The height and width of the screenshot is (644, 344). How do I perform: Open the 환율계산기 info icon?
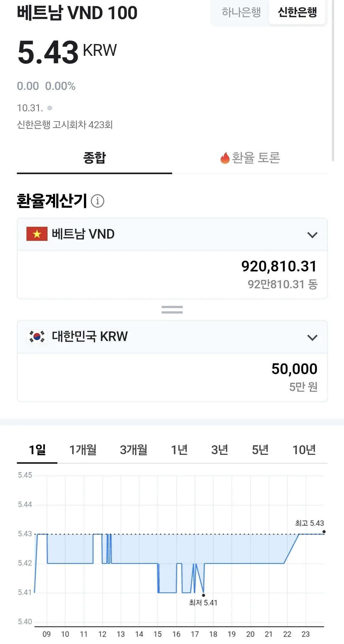98,201
